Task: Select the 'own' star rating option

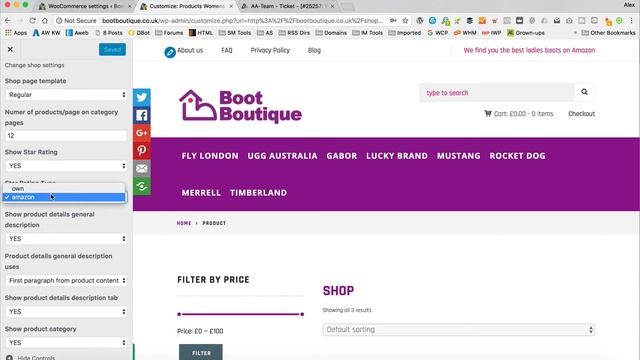Action: (64, 189)
